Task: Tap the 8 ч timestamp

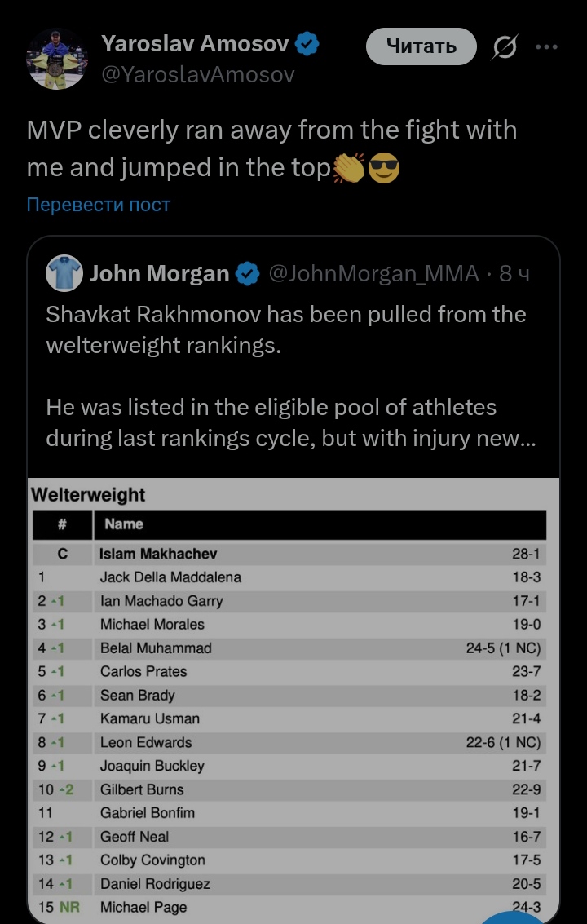Action: (514, 274)
